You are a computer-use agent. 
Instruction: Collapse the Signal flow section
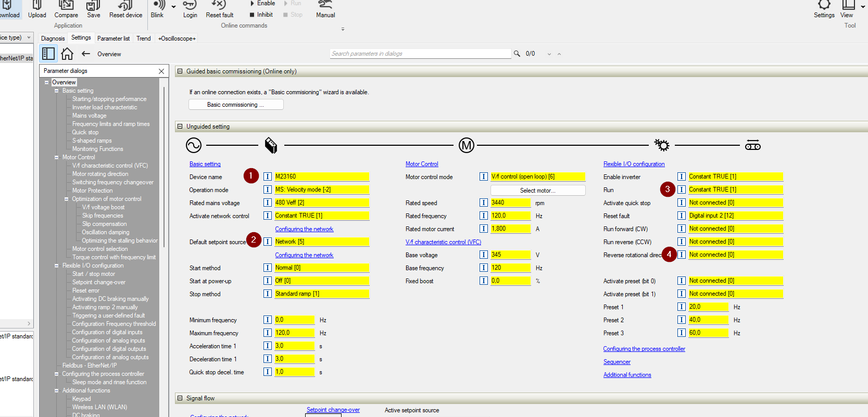pos(180,398)
